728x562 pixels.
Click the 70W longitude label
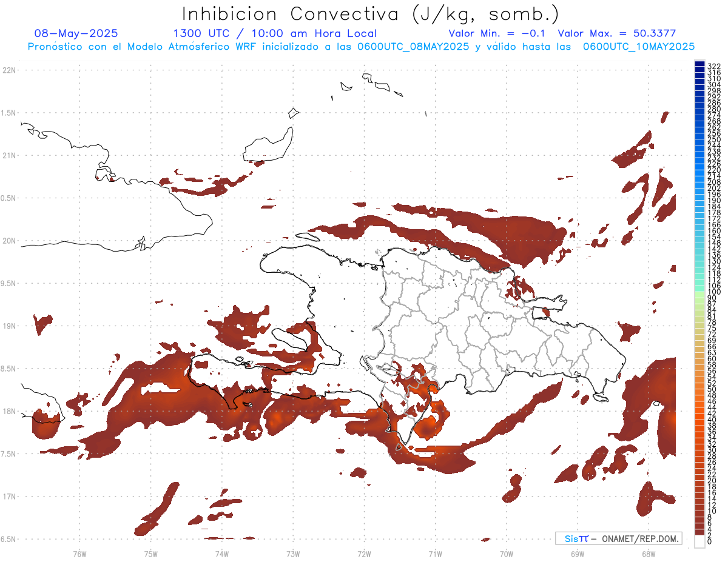(x=506, y=554)
